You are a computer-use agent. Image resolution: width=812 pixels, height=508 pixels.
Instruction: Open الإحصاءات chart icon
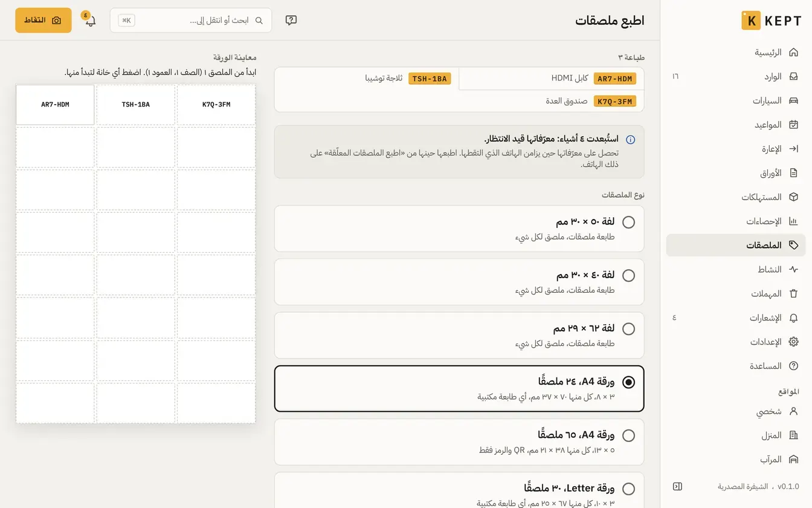pos(793,221)
